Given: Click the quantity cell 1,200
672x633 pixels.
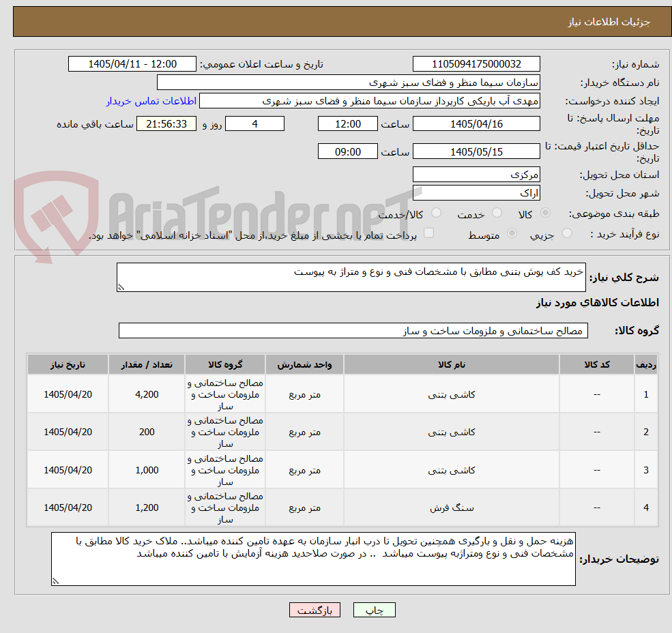Looking at the screenshot, I should point(147,508).
